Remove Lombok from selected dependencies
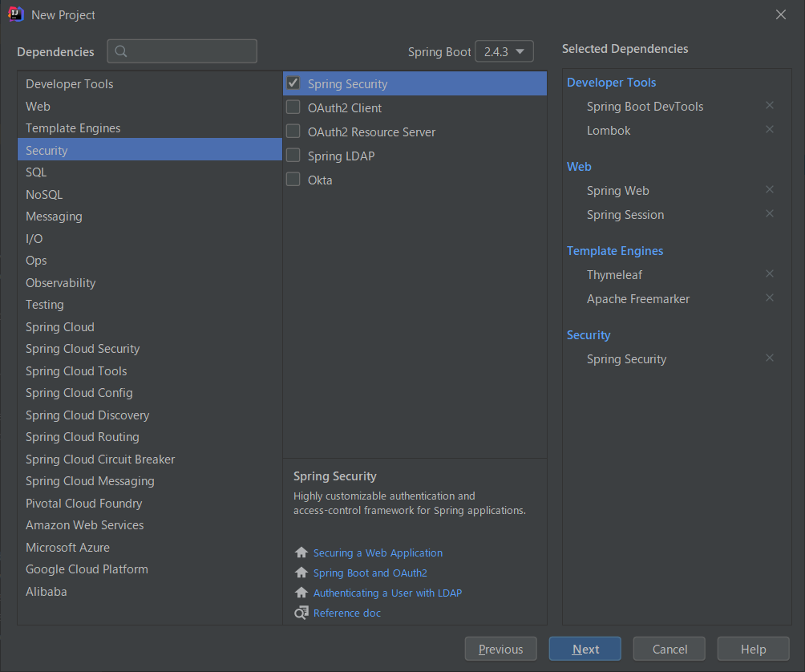This screenshot has width=805, height=672. (x=770, y=129)
